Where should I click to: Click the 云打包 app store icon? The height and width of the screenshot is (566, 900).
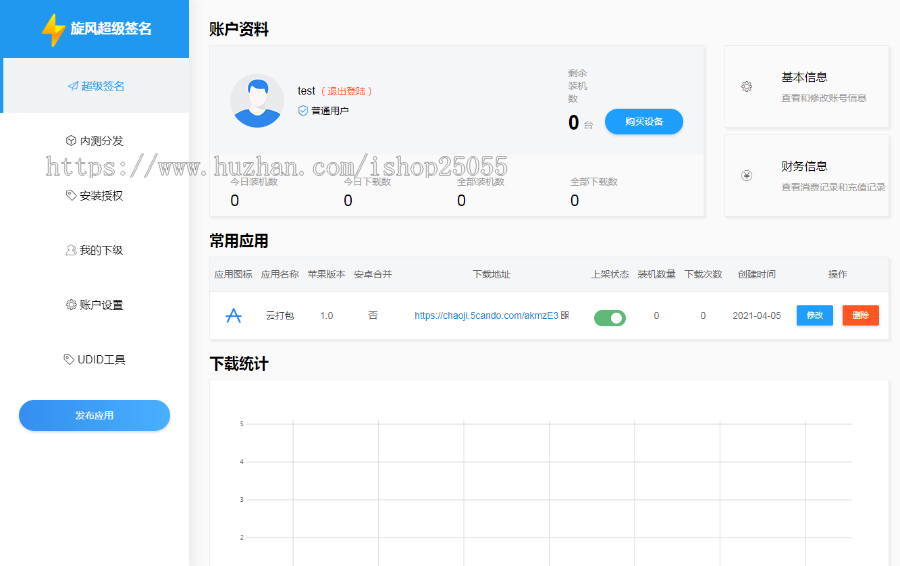click(233, 315)
